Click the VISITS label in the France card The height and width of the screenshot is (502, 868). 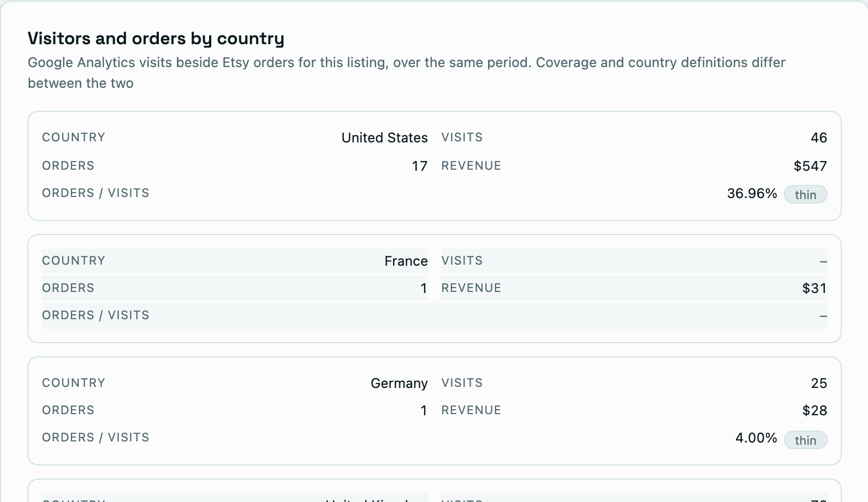coord(462,261)
